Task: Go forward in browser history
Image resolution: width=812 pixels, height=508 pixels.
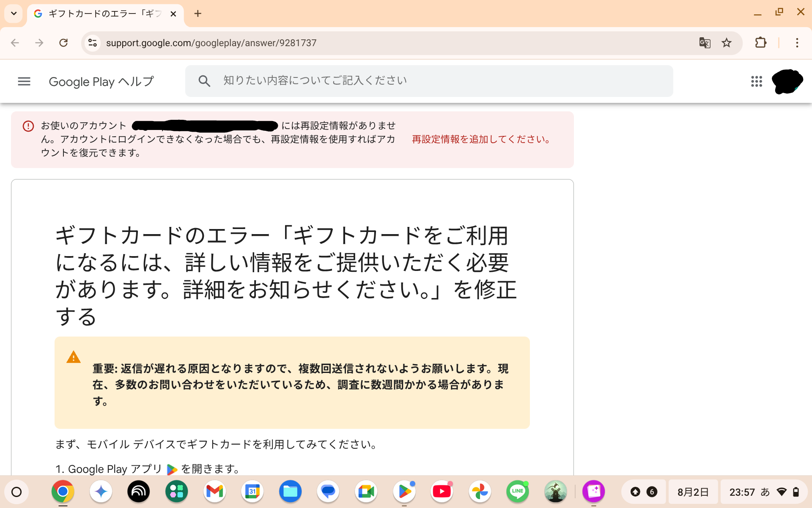Action: pos(39,43)
